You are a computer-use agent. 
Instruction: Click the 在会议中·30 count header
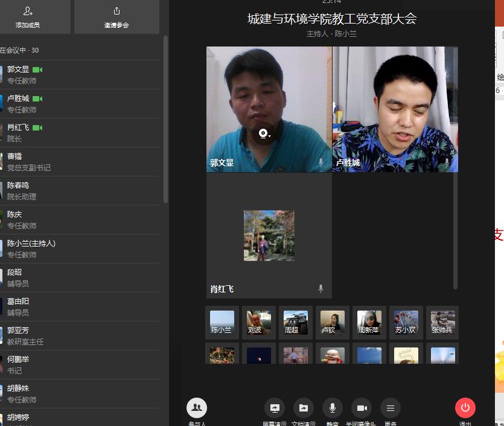coord(19,50)
